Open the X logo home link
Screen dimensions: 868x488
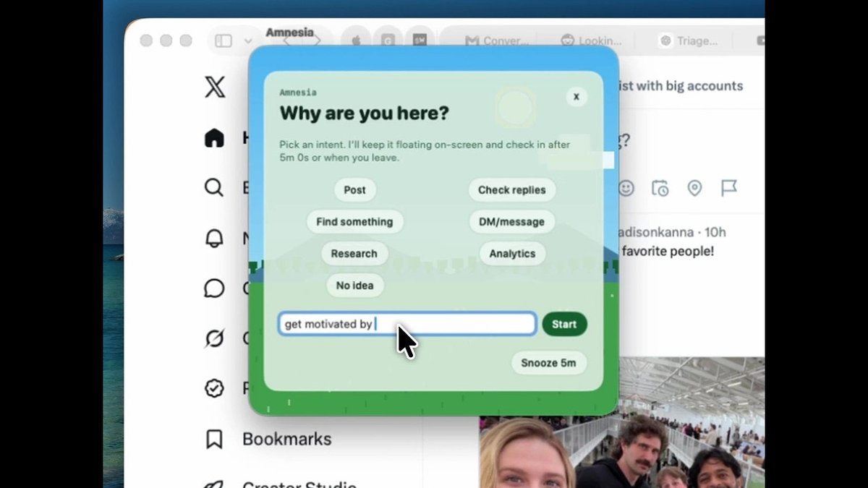coord(215,87)
